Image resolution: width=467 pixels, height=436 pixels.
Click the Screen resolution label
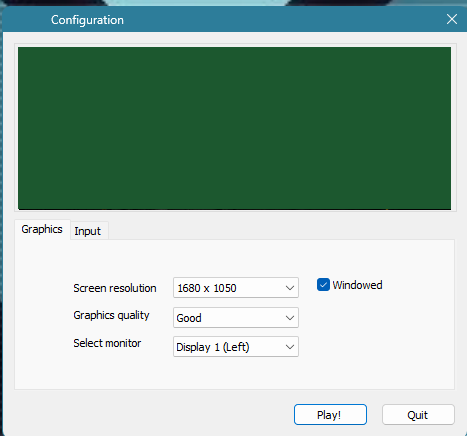pos(115,288)
